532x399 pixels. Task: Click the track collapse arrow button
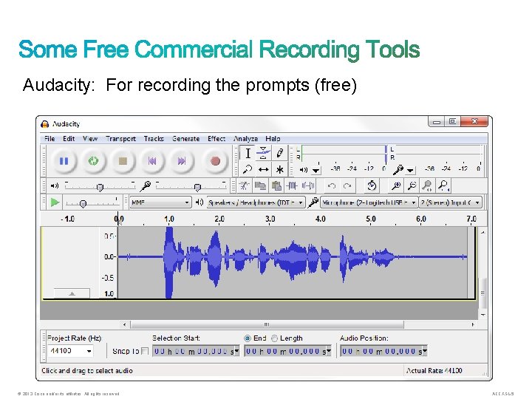72,293
